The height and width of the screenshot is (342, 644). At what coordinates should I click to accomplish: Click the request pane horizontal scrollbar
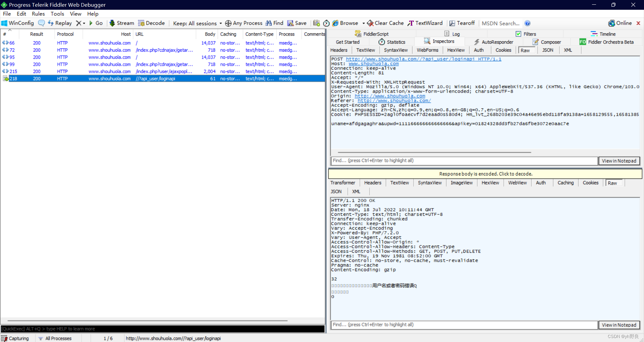tap(434, 152)
